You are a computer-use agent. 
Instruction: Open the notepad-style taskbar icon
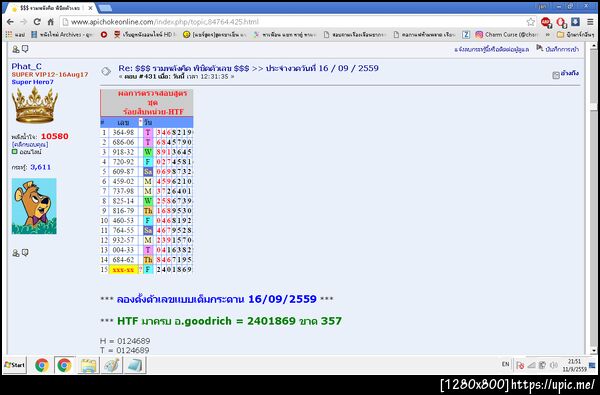click(135, 365)
